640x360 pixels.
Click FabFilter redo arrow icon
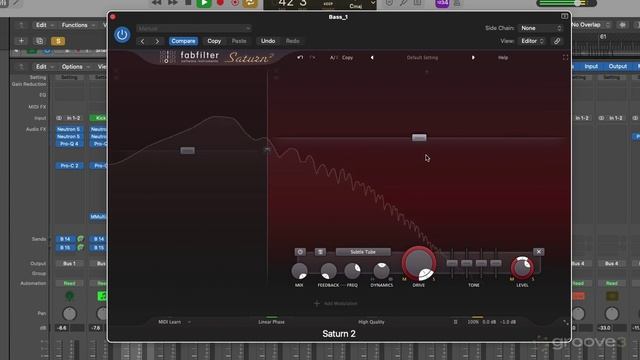pos(312,58)
